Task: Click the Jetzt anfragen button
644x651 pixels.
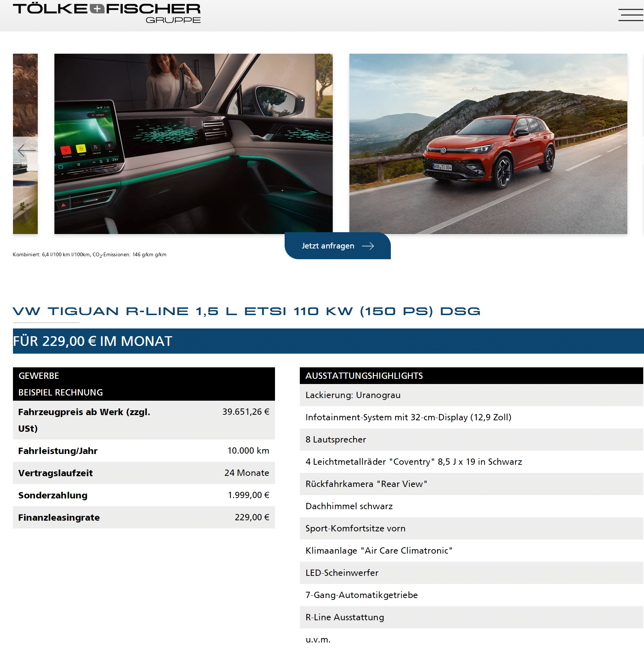Action: (338, 246)
